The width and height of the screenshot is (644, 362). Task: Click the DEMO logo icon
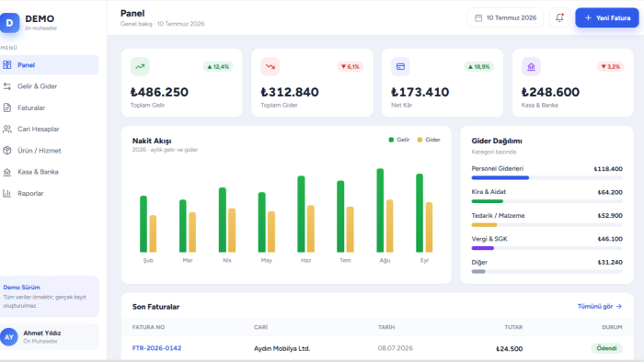[9, 23]
